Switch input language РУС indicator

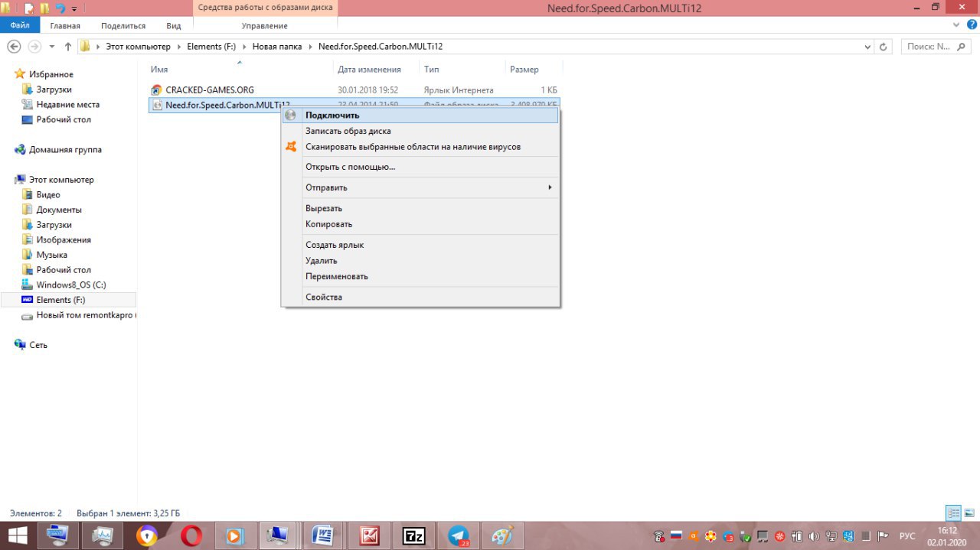click(x=907, y=536)
